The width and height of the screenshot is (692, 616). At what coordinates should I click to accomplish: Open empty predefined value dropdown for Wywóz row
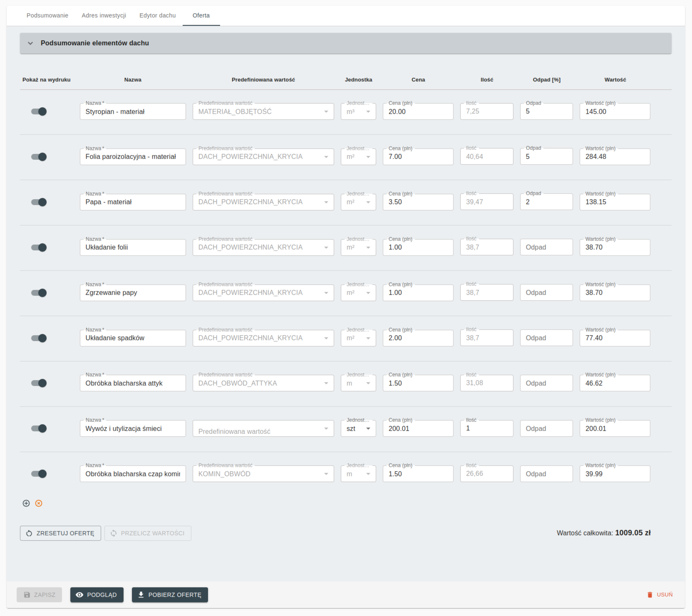pos(263,428)
